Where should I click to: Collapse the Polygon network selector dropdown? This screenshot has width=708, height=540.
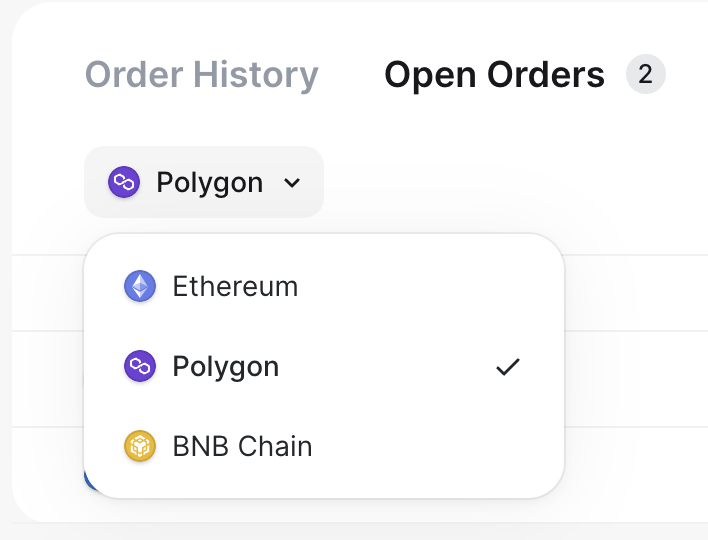click(204, 183)
